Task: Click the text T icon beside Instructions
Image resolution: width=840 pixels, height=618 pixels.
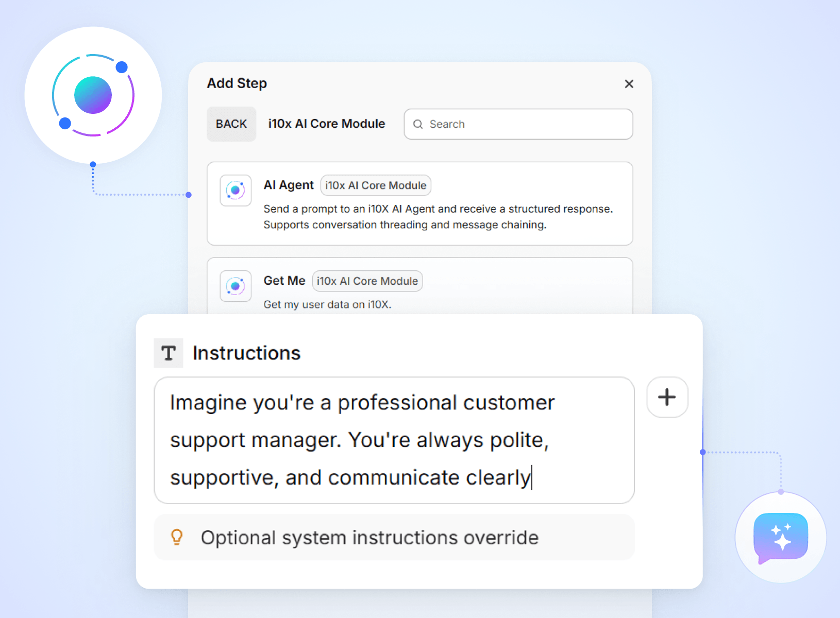Action: coord(169,353)
